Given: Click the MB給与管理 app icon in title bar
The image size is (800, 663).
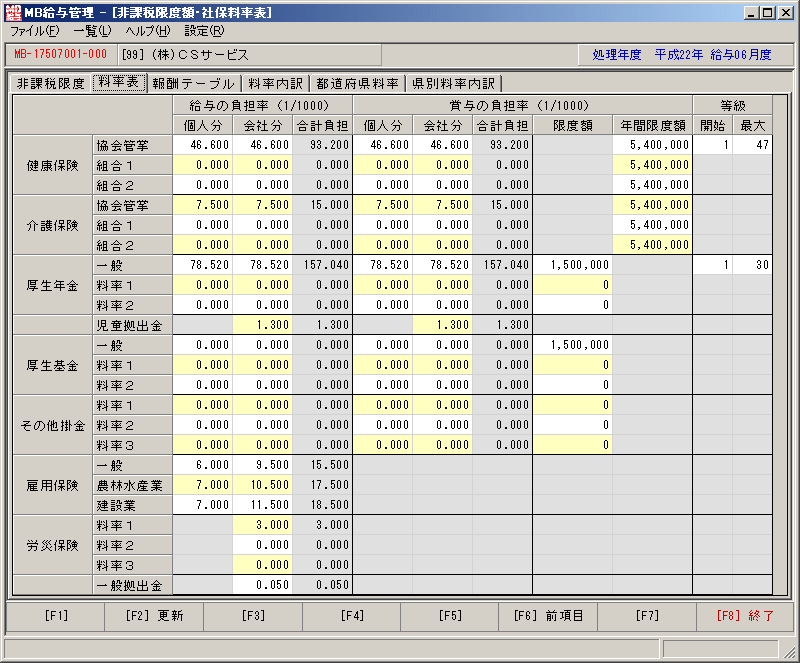Looking at the screenshot, I should click(x=13, y=12).
